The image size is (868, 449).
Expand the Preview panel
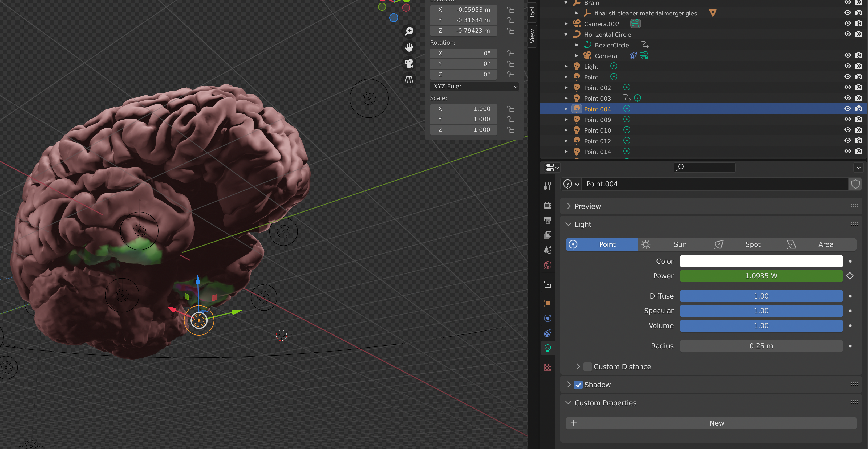tap(587, 206)
